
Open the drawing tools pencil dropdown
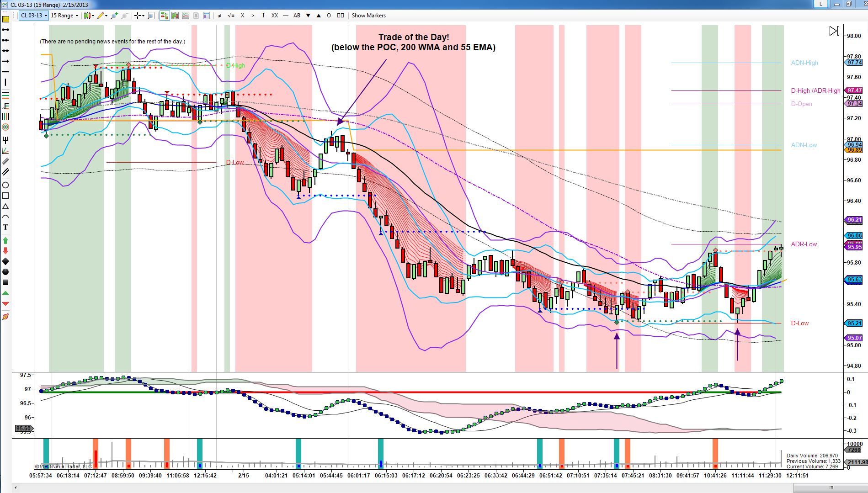click(102, 16)
